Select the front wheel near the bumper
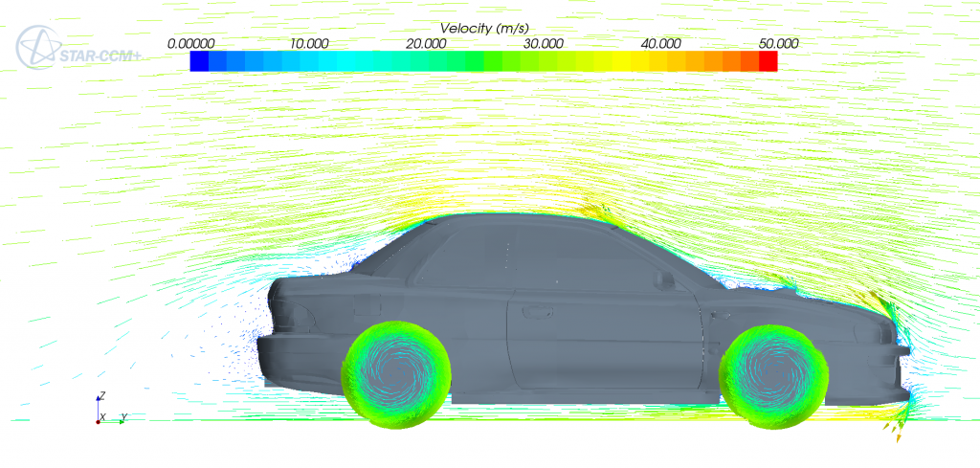 [x=774, y=377]
